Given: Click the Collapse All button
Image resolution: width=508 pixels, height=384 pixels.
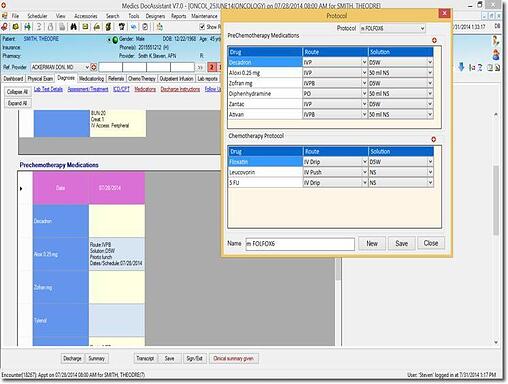Looking at the screenshot, I should (17, 92).
